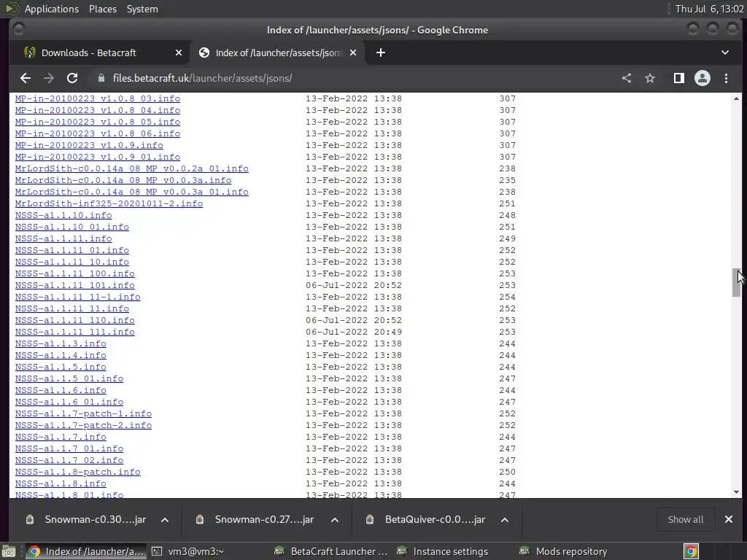Image resolution: width=747 pixels, height=560 pixels.
Task: Click the page vertical scrollbar thumb
Action: tap(736, 283)
